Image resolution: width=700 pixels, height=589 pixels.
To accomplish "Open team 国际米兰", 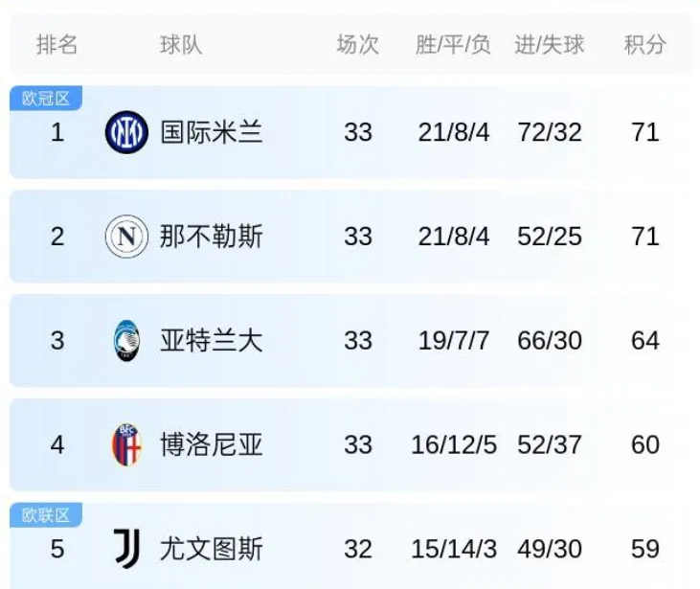I will tap(212, 132).
